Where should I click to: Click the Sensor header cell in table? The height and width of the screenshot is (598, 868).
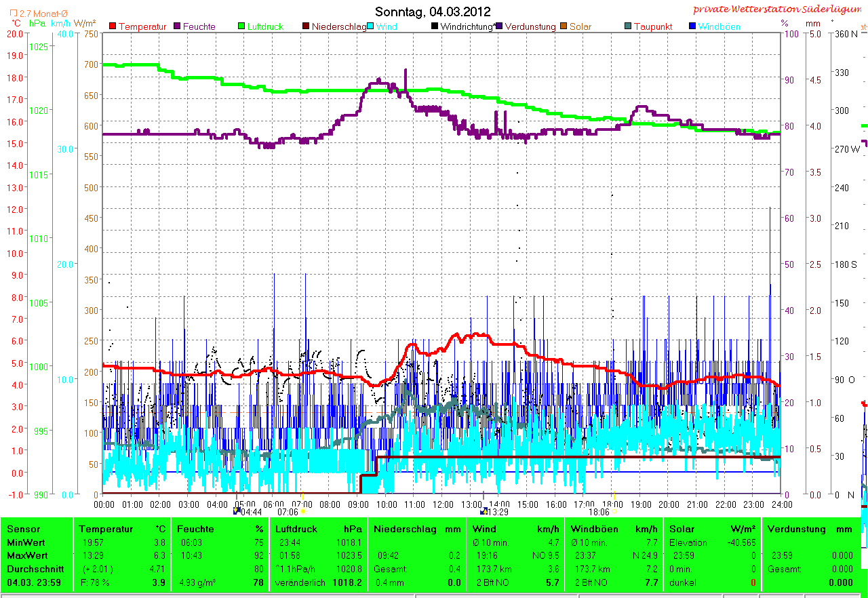24,529
